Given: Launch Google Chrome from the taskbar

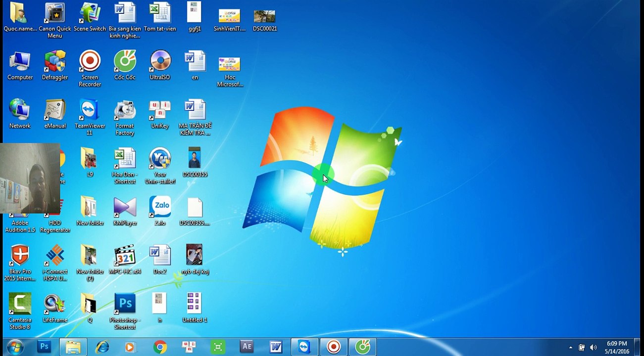Looking at the screenshot, I should [x=160, y=347].
